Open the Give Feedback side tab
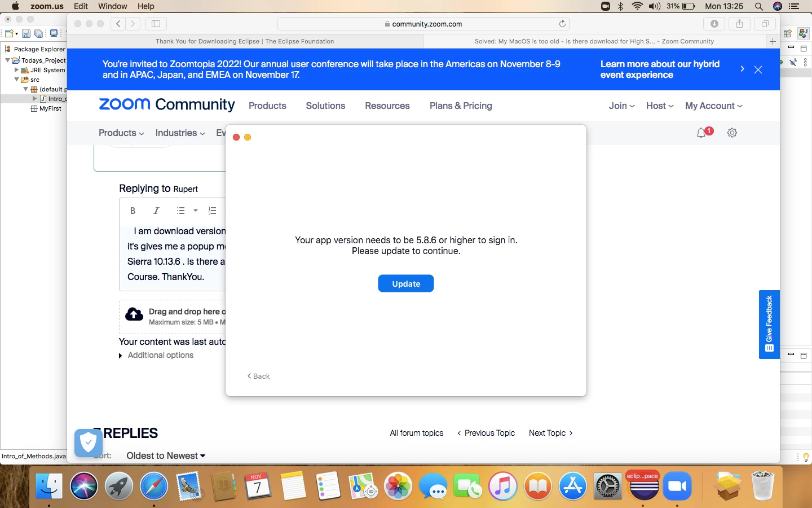The height and width of the screenshot is (508, 812). point(769,324)
